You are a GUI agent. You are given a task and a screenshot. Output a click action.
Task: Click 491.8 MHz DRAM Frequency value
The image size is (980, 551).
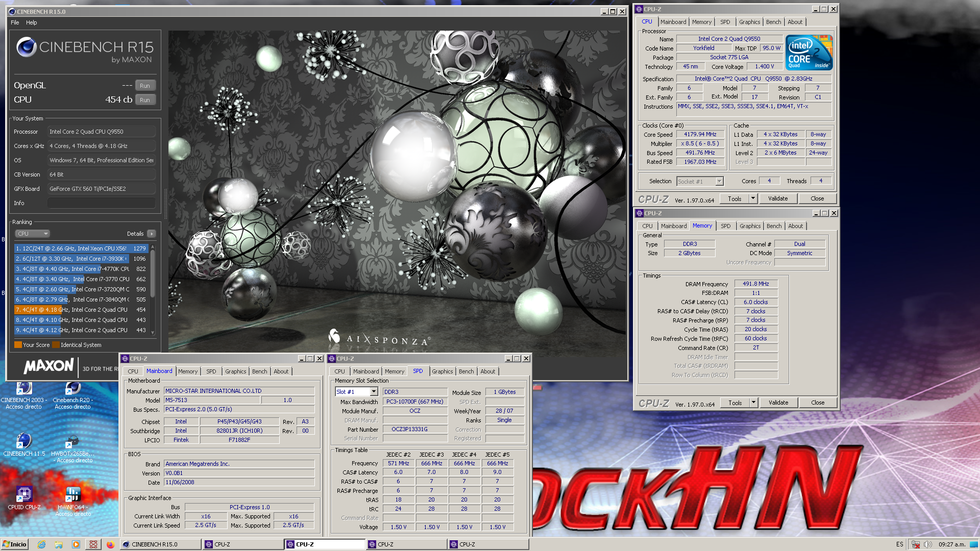pos(755,284)
